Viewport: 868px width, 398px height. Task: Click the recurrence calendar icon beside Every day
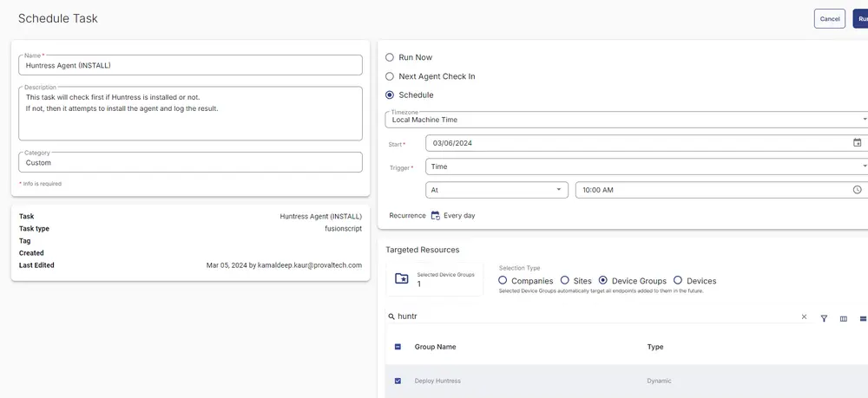click(x=435, y=216)
